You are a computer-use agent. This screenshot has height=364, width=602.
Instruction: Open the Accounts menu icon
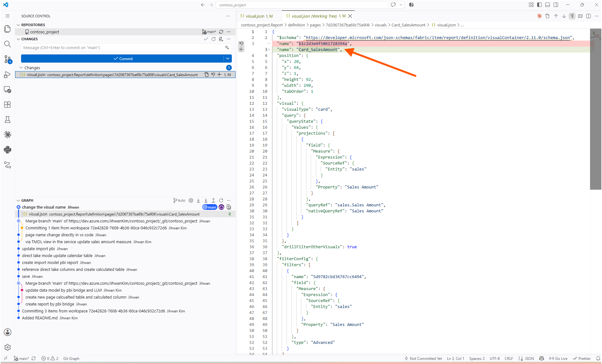tap(8, 332)
